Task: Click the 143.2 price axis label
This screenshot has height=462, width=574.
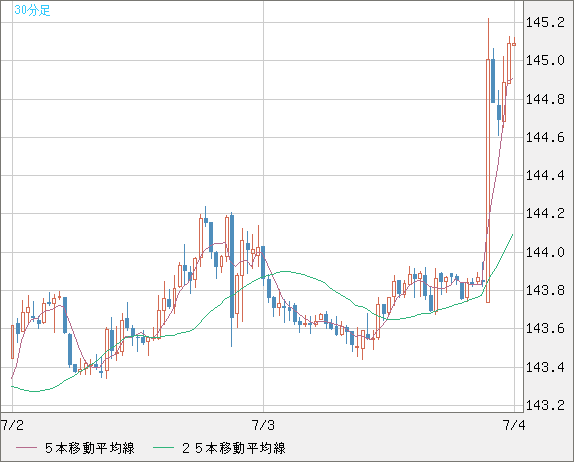Action: [x=545, y=405]
